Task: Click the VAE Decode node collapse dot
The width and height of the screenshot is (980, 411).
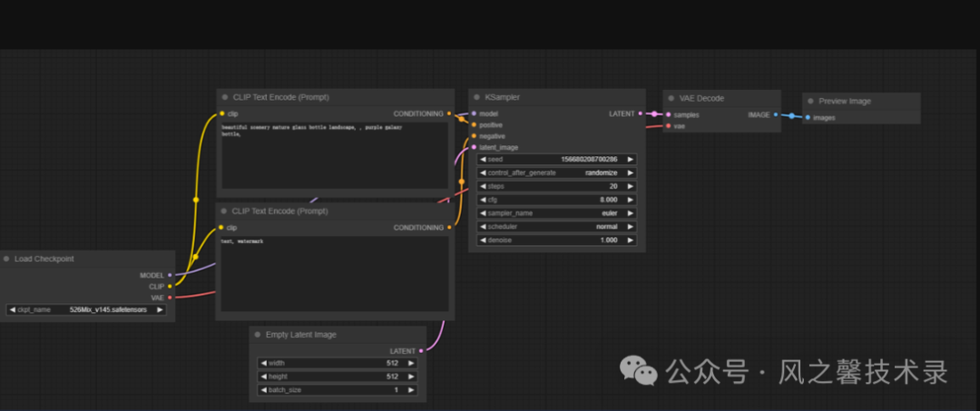Action: click(x=671, y=98)
